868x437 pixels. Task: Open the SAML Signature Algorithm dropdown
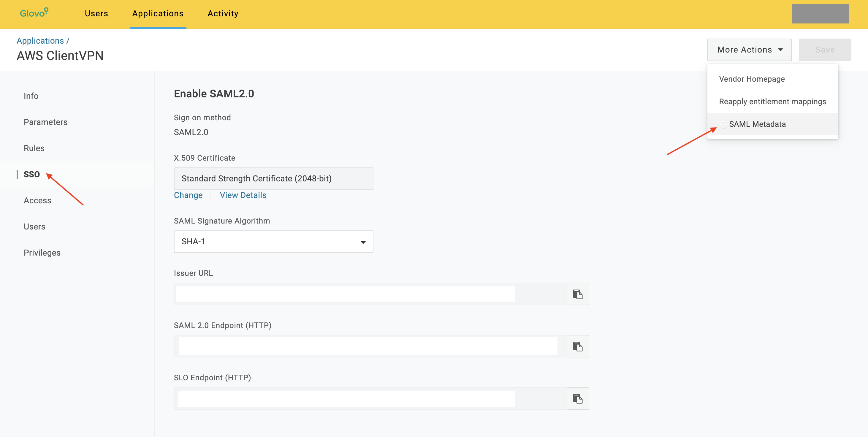(x=273, y=242)
